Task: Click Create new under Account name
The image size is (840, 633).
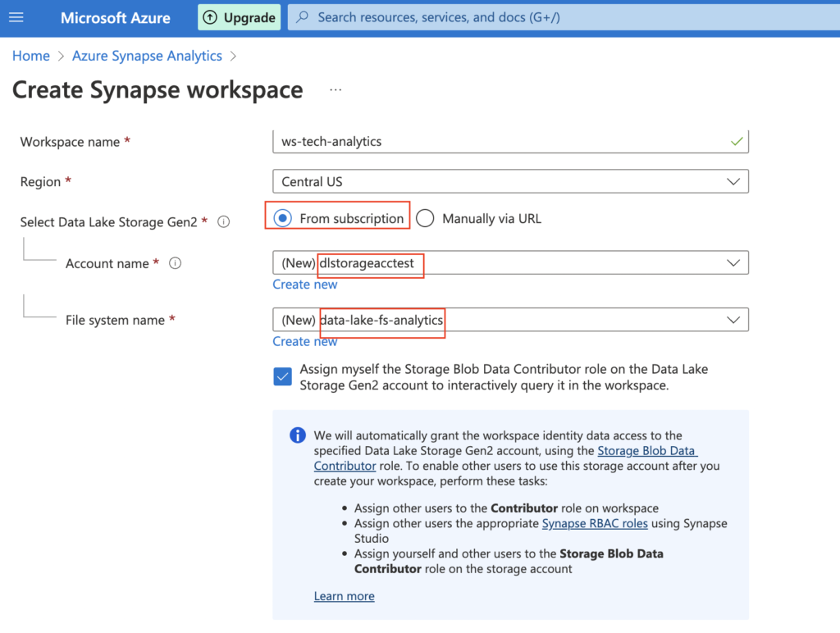Action: pyautogui.click(x=304, y=285)
